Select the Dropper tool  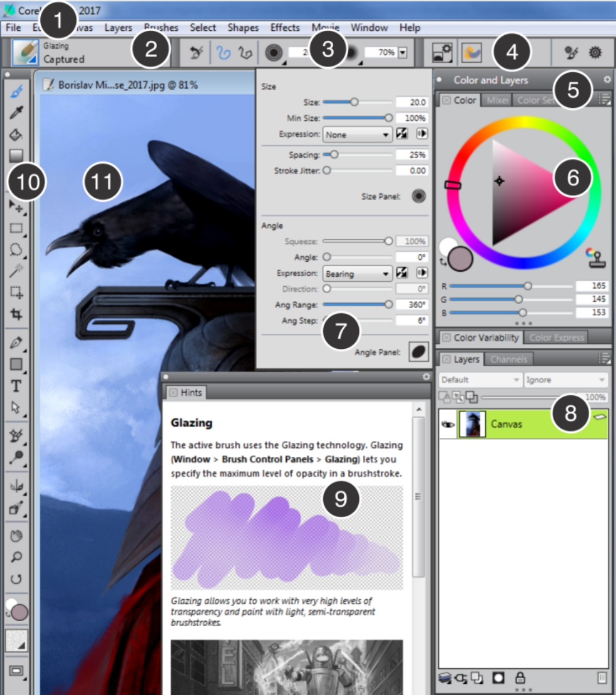[16, 112]
